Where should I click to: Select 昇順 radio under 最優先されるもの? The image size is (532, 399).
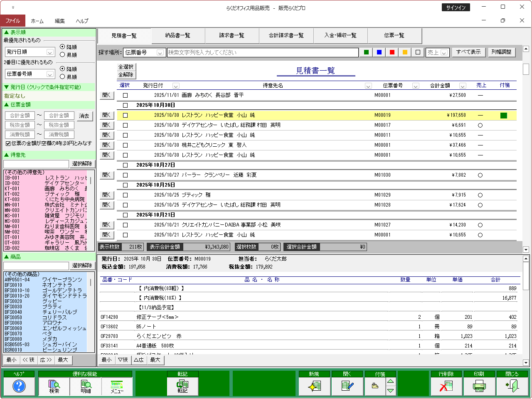click(62, 55)
